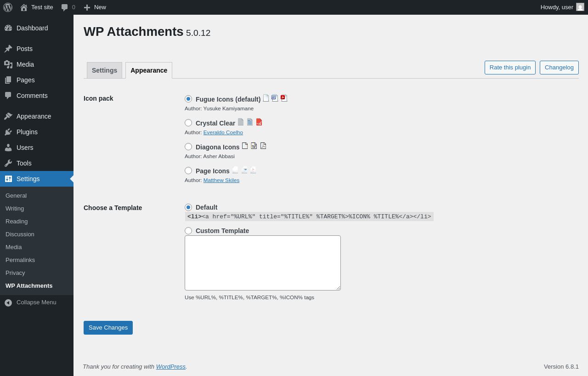Screen dimensions: 588x376
Task: Click the Settings sliders icon
Action: coord(8,179)
